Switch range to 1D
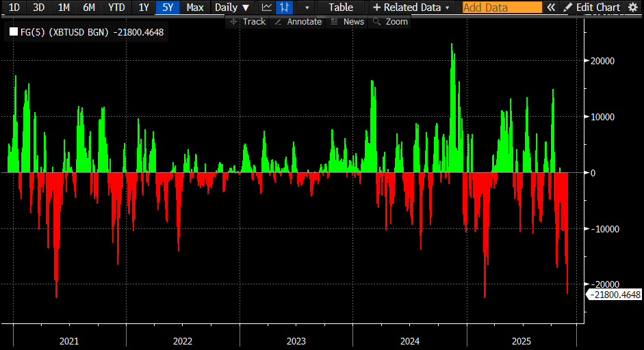The image size is (644, 350). 14,8
